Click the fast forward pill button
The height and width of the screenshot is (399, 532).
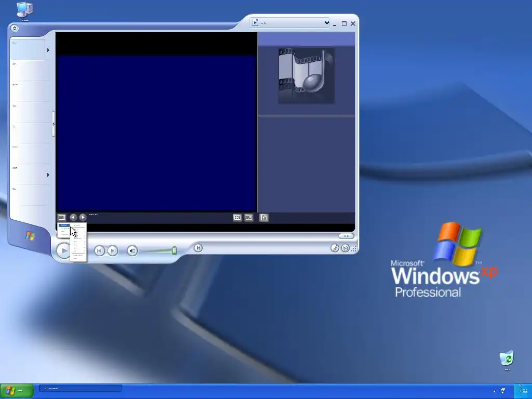pos(347,236)
